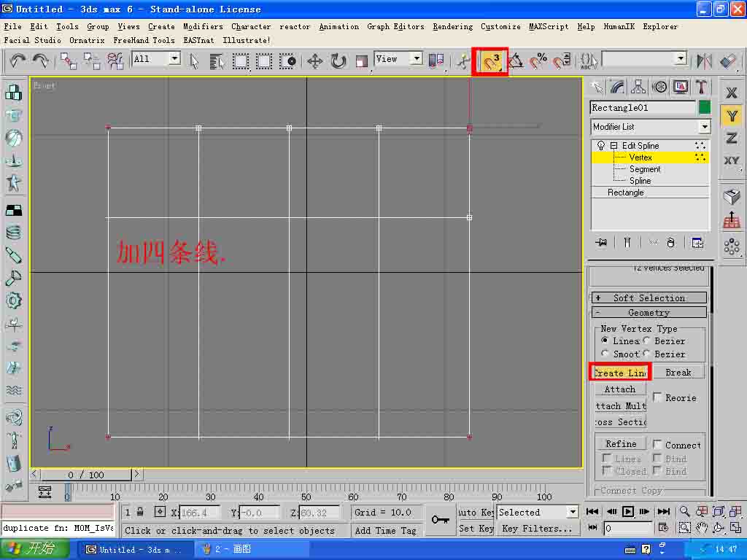Open the Customize menu

pyautogui.click(x=500, y=27)
